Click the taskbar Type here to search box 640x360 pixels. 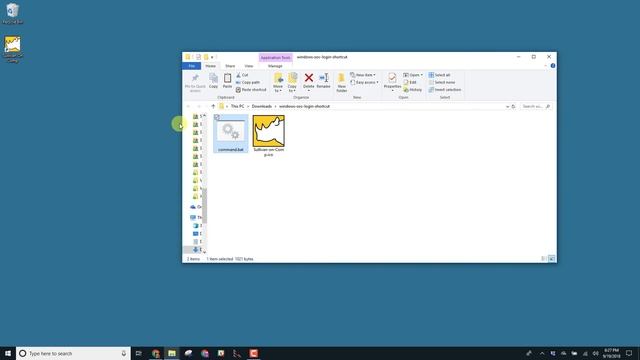click(73, 353)
